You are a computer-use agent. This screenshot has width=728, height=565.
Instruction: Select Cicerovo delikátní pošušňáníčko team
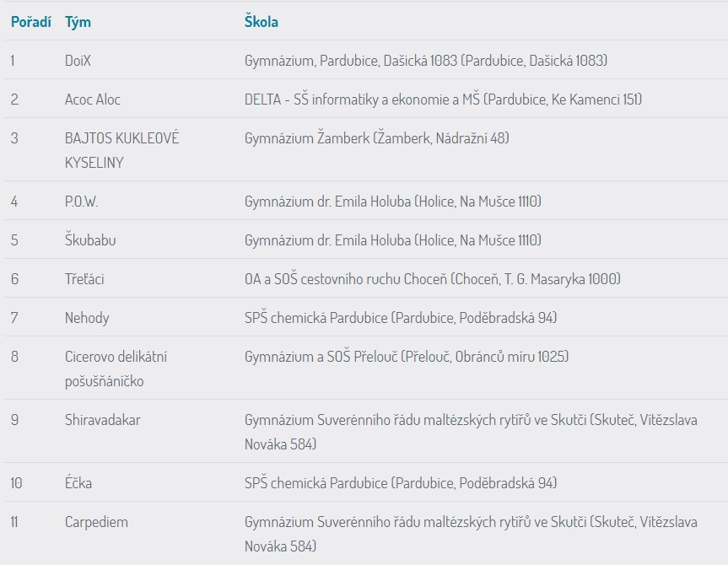(116, 369)
